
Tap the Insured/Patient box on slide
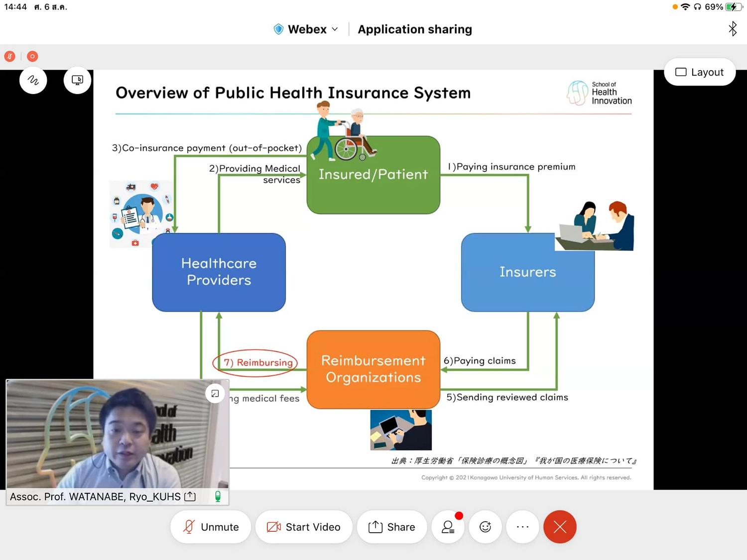pyautogui.click(x=373, y=175)
